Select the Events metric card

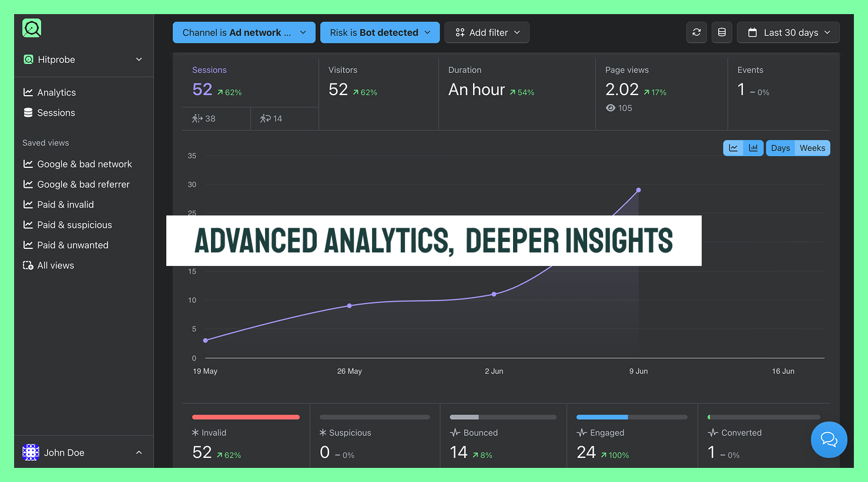(x=779, y=94)
